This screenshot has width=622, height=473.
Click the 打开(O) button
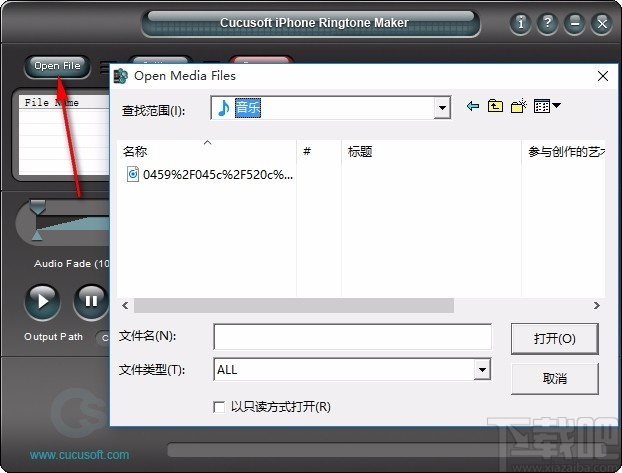pos(555,339)
